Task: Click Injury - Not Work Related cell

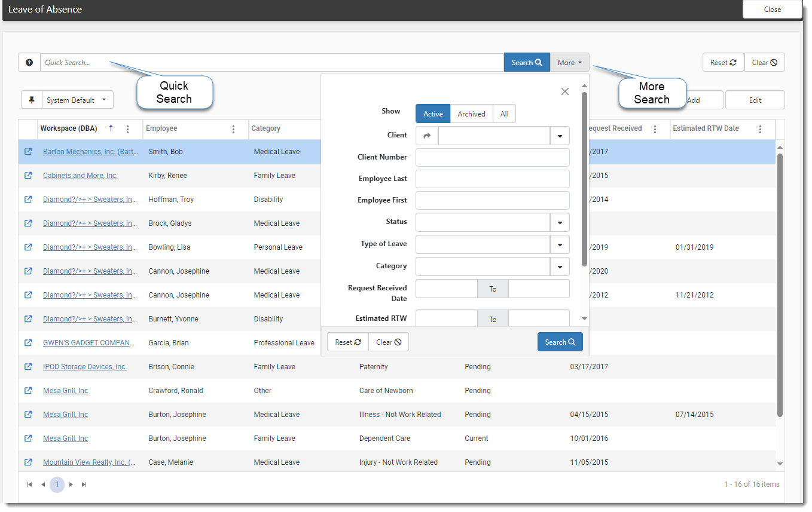Action: point(398,462)
